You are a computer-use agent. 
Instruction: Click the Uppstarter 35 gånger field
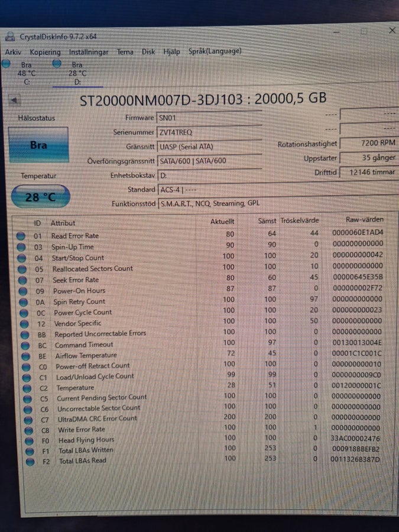[368, 157]
